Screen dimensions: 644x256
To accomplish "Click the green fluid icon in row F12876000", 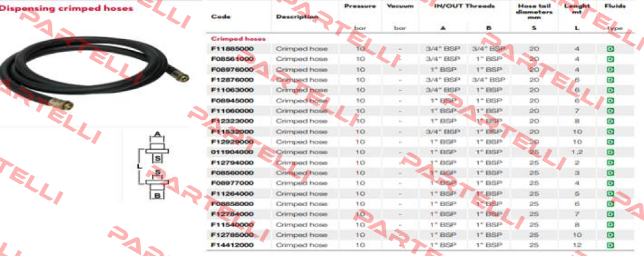I will tap(610, 80).
